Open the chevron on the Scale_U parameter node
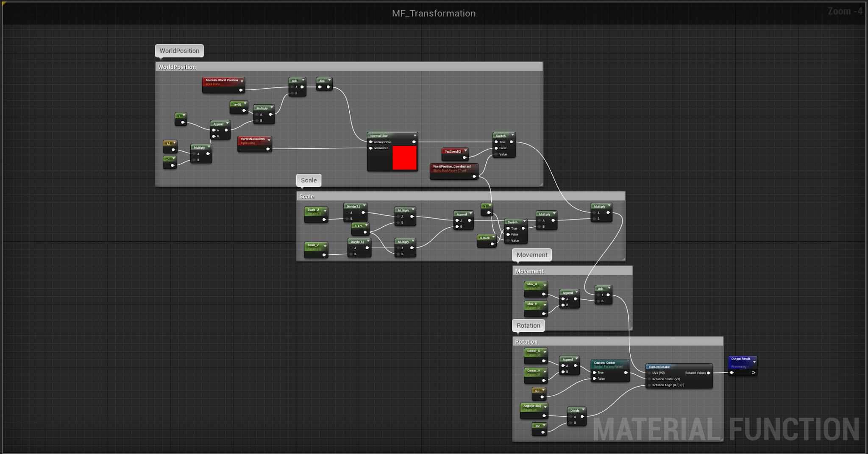 [x=325, y=211]
